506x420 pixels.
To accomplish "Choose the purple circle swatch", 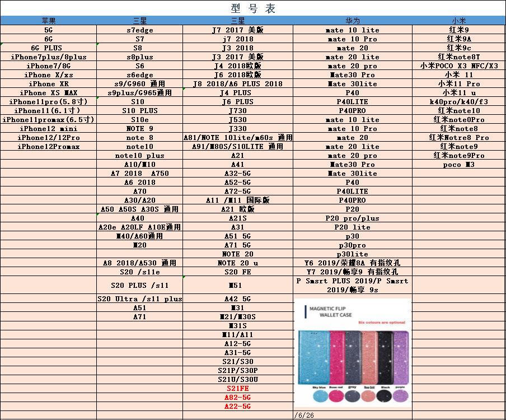I will (x=400, y=395).
